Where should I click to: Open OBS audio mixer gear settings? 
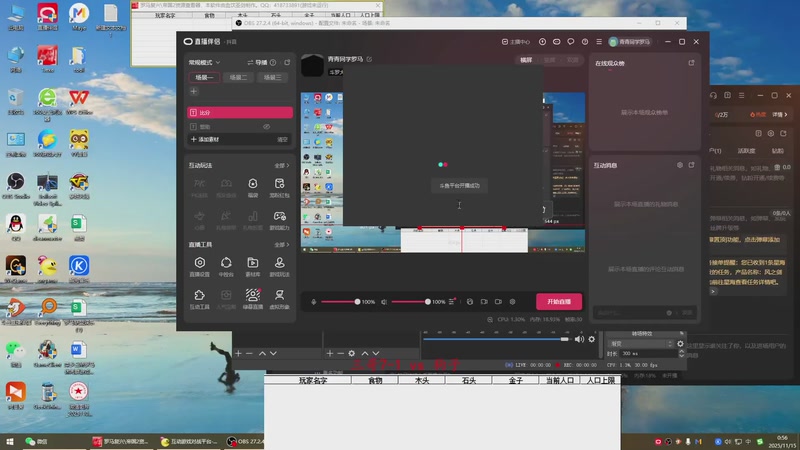pos(591,339)
